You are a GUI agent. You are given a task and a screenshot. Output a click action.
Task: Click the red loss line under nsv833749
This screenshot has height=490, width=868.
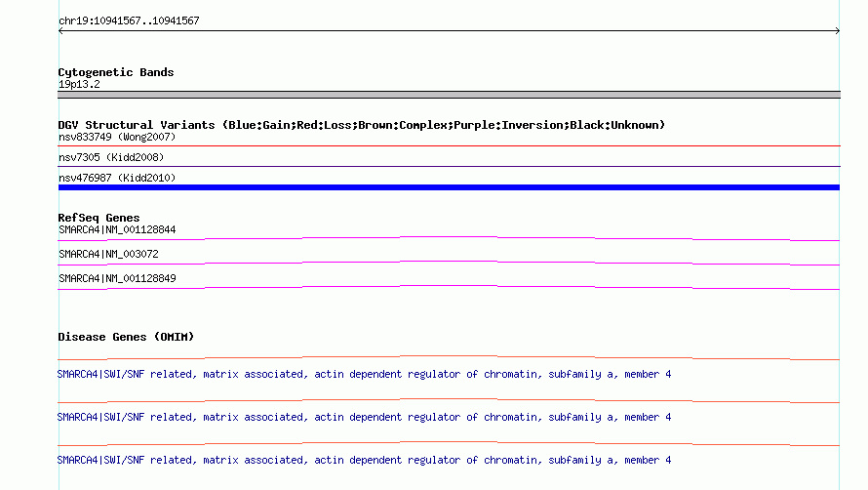click(x=449, y=145)
